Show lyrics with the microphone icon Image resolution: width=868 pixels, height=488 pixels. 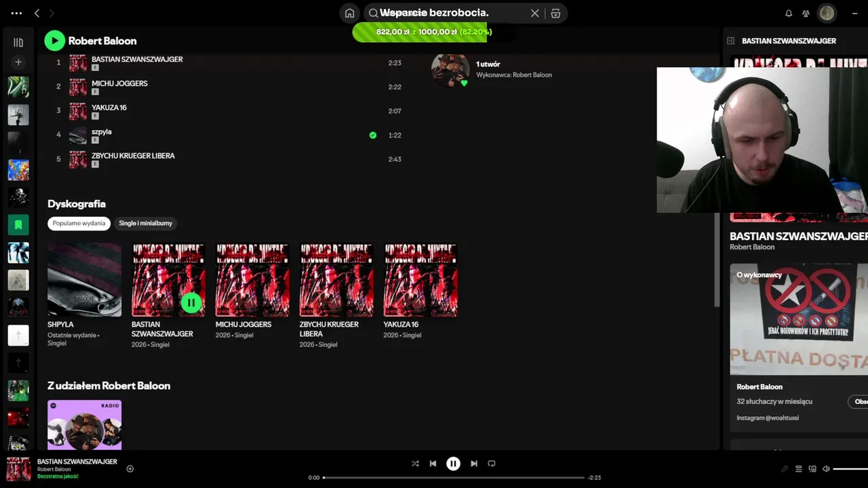click(x=785, y=469)
